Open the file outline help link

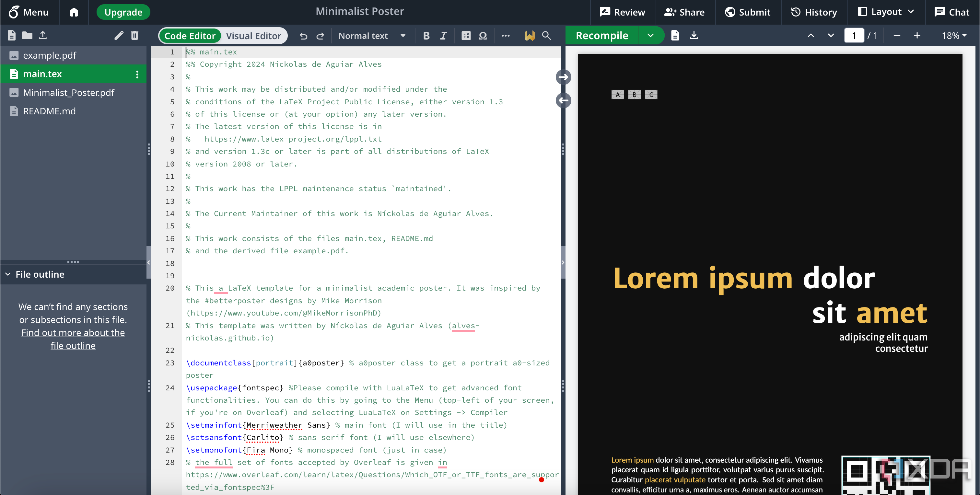coord(73,339)
